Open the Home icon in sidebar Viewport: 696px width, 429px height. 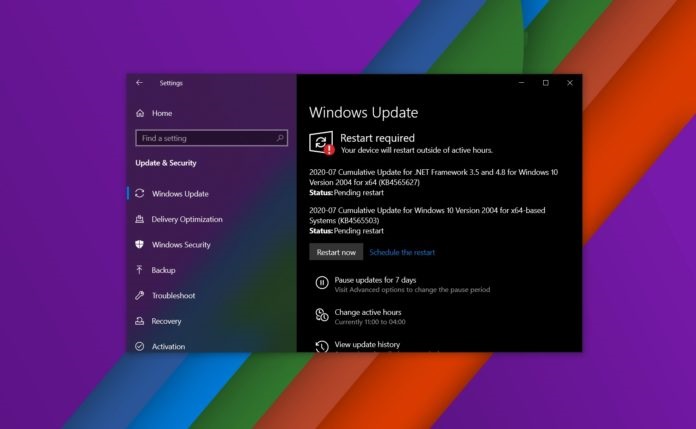click(140, 113)
